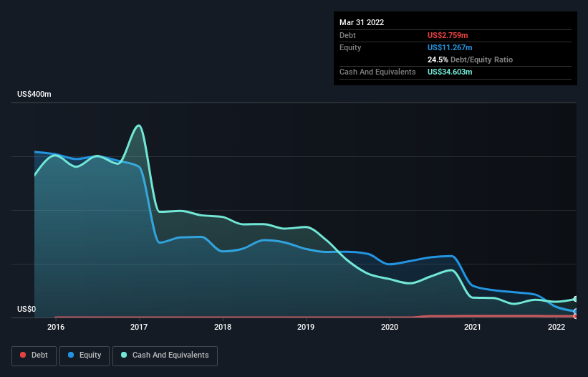Screen dimensions: 588x377
Task: Toggle Cash And Equivalents legend button
Action: click(x=165, y=355)
